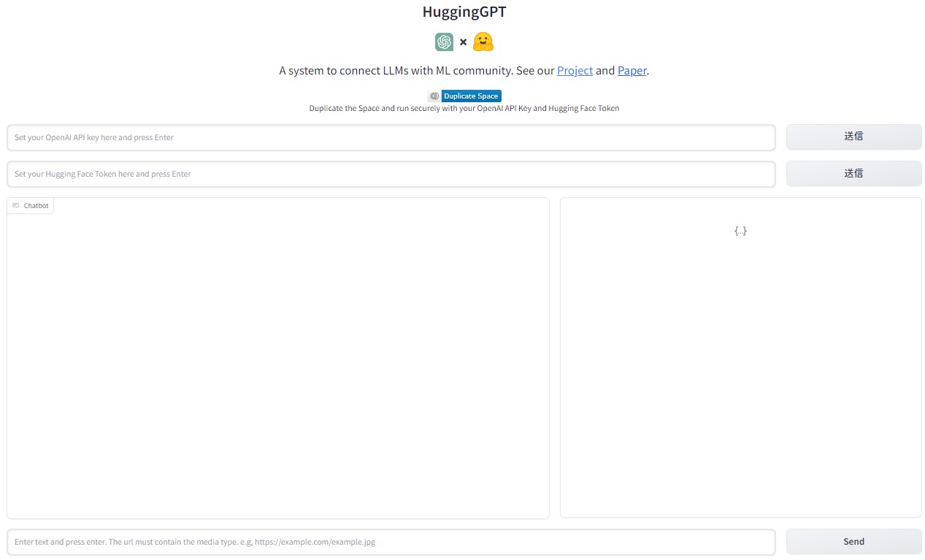Submit the OpenAI API key with 送信
Viewport: 925px width, 560px height.
[853, 137]
